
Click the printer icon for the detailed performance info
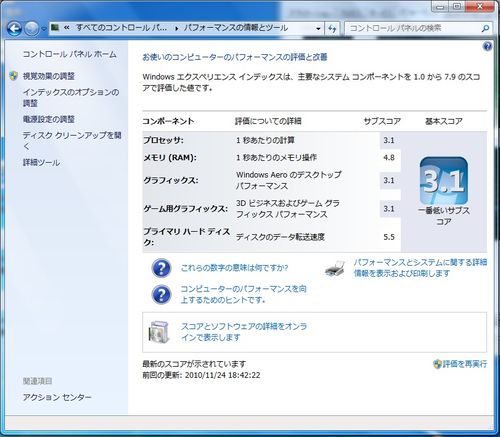pyautogui.click(x=335, y=268)
